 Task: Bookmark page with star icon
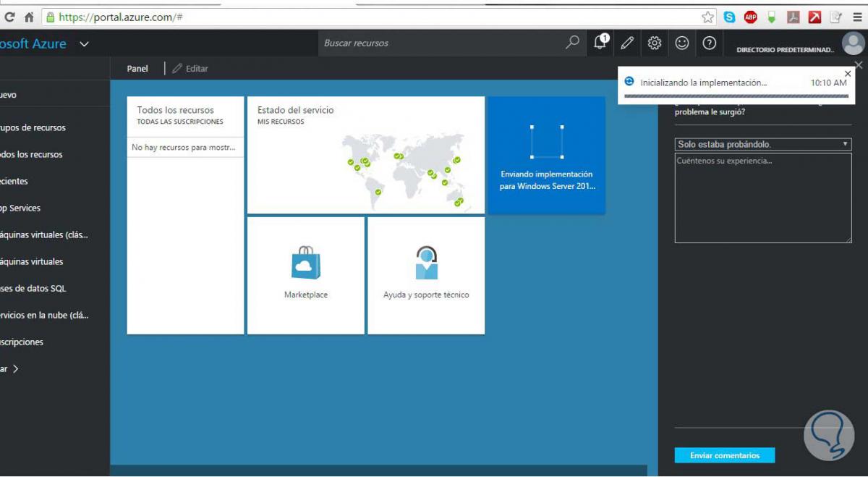[708, 17]
